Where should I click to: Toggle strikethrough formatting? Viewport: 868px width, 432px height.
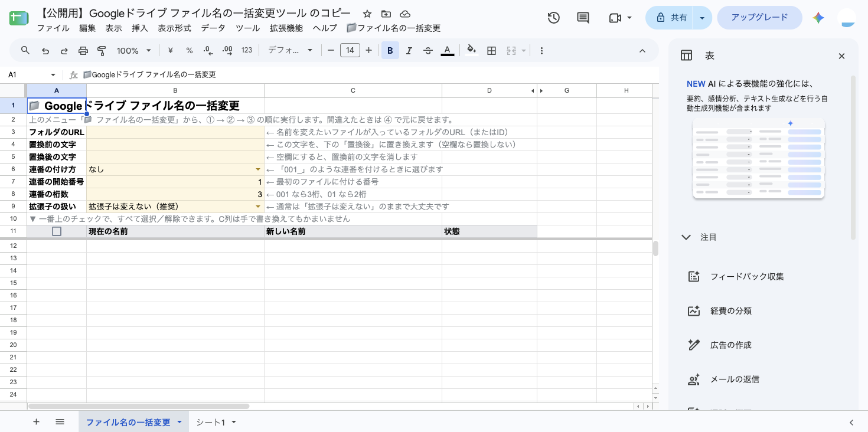428,51
